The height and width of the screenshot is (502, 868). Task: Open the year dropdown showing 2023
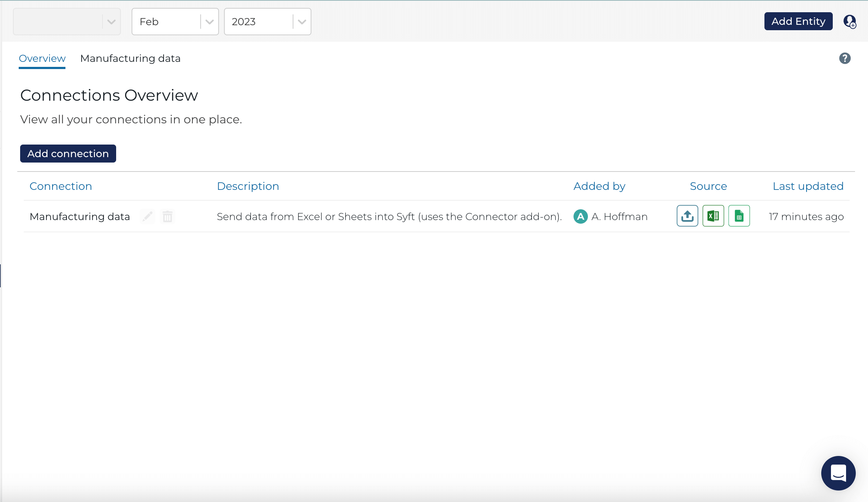[x=267, y=21]
